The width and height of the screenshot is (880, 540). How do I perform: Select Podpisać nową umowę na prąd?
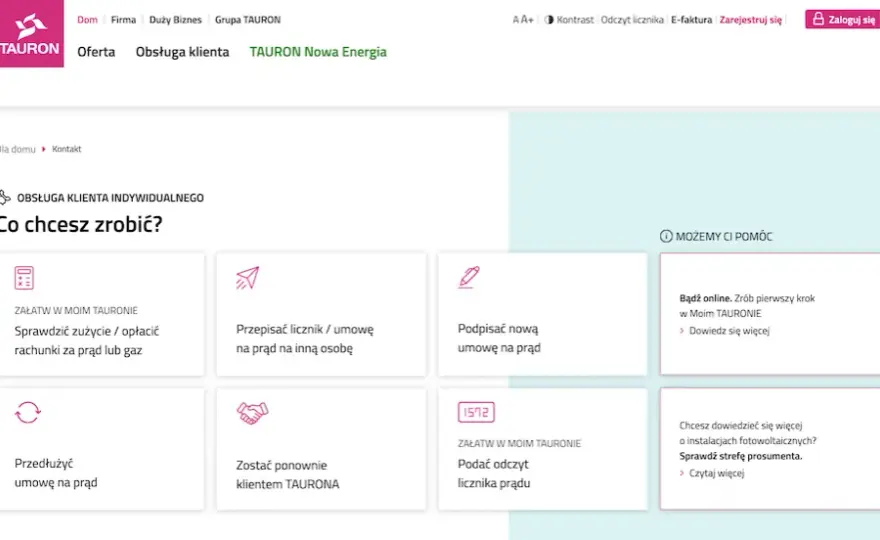(x=543, y=314)
